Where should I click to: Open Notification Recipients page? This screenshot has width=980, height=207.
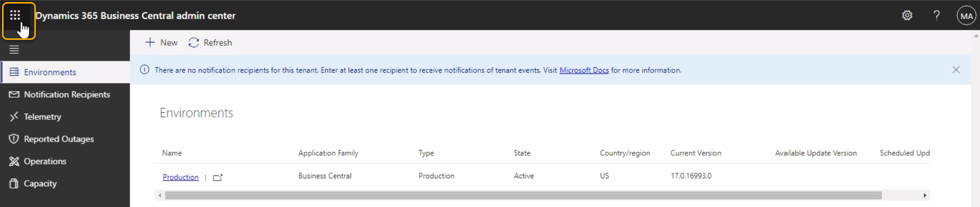(x=67, y=95)
